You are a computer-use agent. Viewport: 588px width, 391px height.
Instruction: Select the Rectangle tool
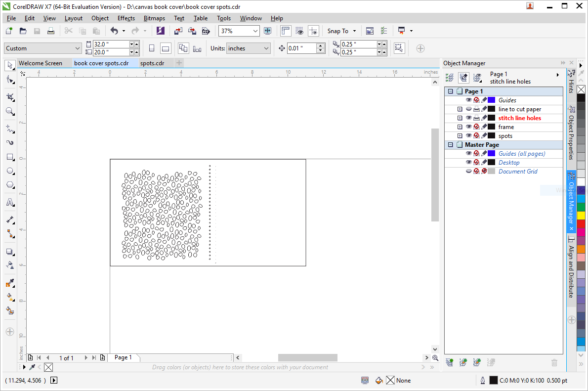(10, 157)
